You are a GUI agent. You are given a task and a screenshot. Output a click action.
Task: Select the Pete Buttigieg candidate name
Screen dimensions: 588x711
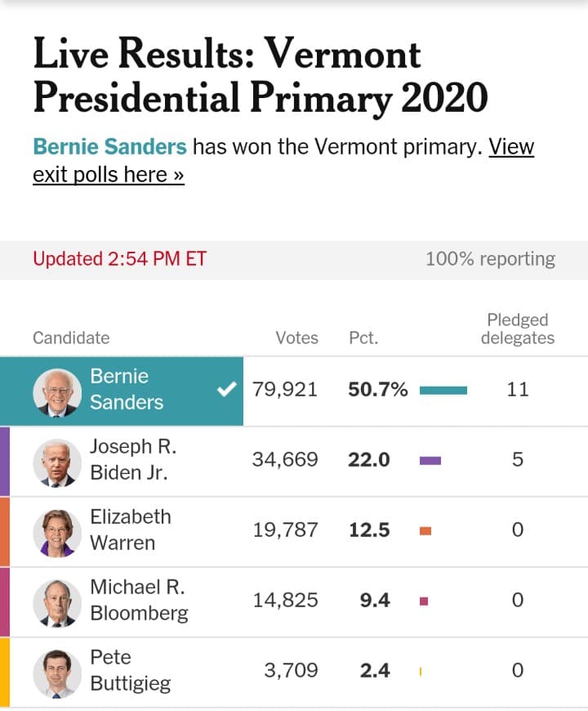point(131,670)
